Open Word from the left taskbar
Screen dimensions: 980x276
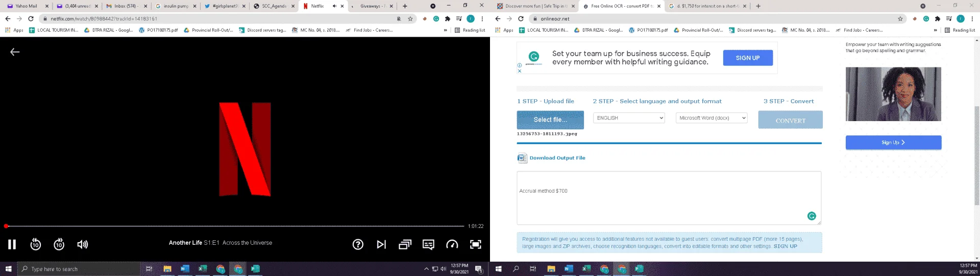tap(185, 269)
